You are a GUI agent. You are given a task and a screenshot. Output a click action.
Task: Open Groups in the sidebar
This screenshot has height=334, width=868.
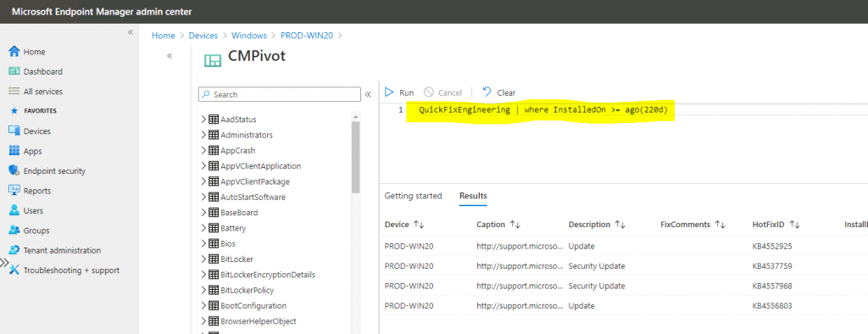click(29, 231)
